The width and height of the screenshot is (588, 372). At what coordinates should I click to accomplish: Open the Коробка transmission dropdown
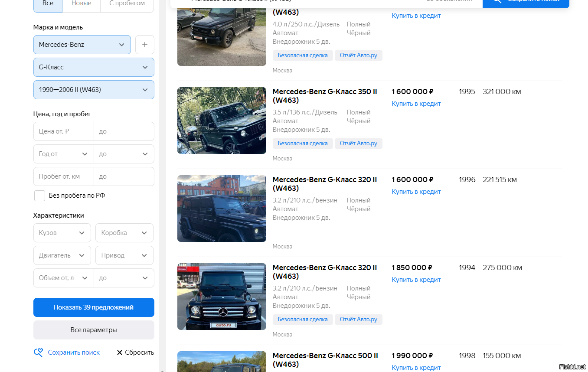[124, 233]
